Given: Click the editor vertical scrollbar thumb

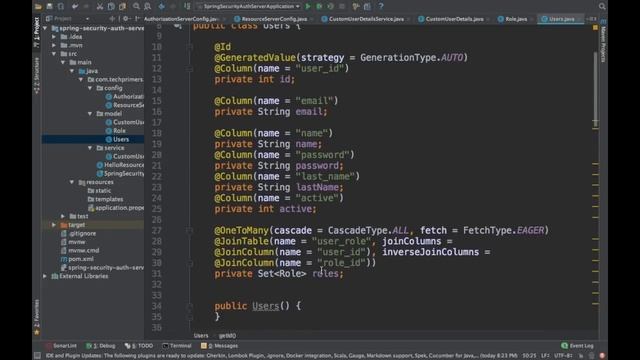Looking at the screenshot, I should pyautogui.click(x=596, y=88).
